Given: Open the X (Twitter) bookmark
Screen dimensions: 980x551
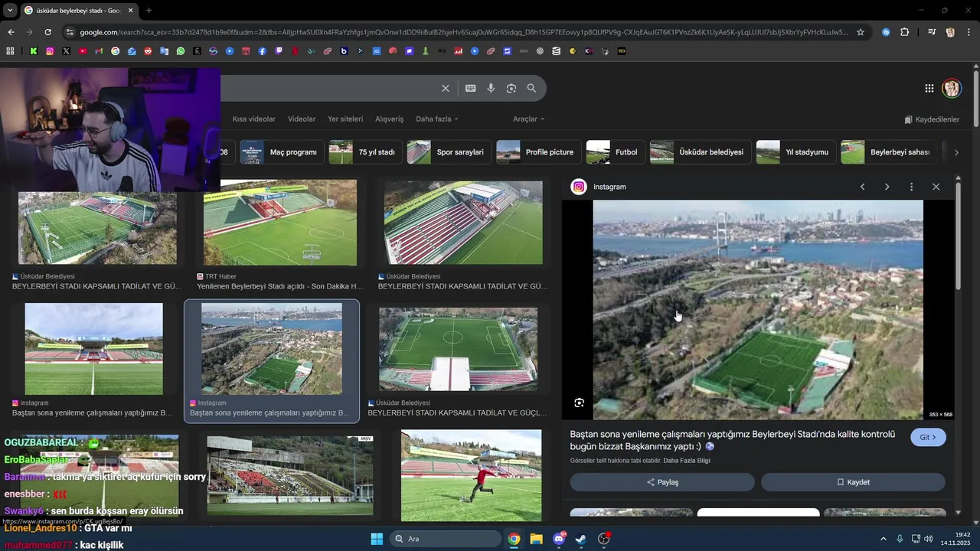Looking at the screenshot, I should click(x=66, y=51).
